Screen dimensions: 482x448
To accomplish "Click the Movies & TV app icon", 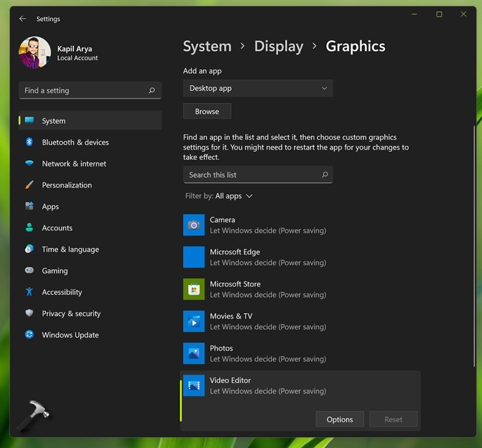I will tap(193, 321).
